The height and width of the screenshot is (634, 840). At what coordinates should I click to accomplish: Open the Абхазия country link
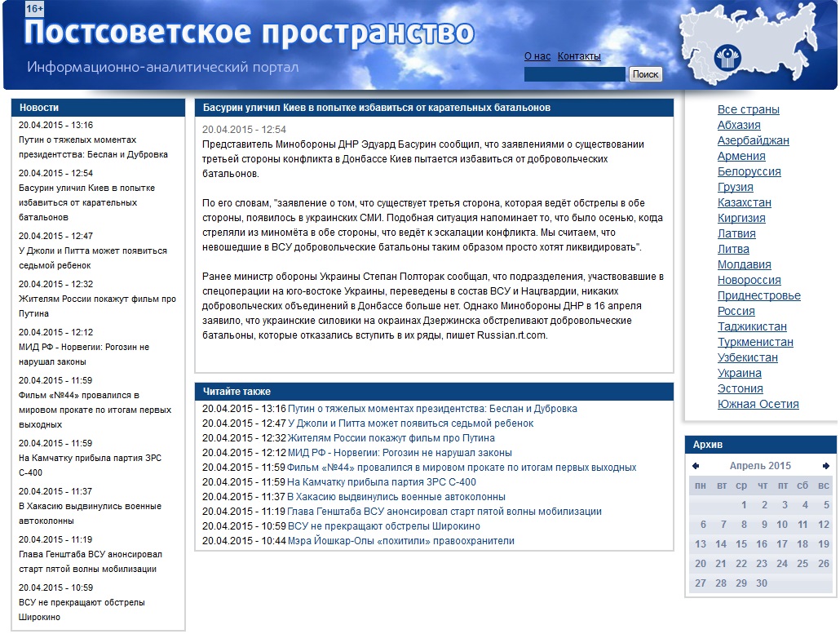pos(739,125)
